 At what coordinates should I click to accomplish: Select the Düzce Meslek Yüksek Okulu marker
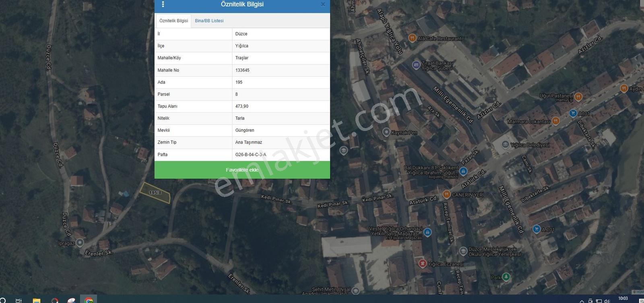[x=463, y=251]
